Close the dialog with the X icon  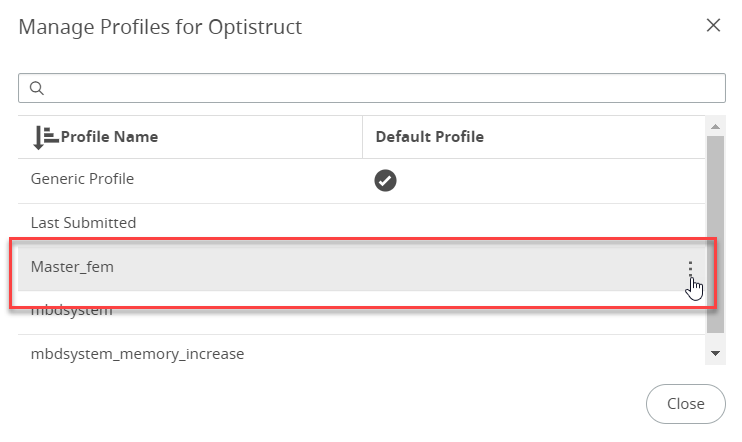tap(713, 26)
